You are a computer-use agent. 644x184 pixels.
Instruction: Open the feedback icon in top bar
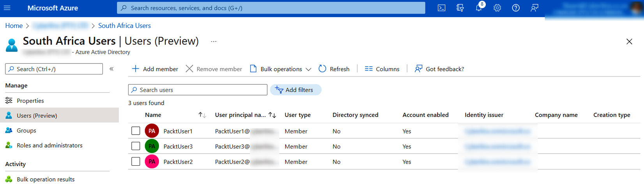coord(535,8)
